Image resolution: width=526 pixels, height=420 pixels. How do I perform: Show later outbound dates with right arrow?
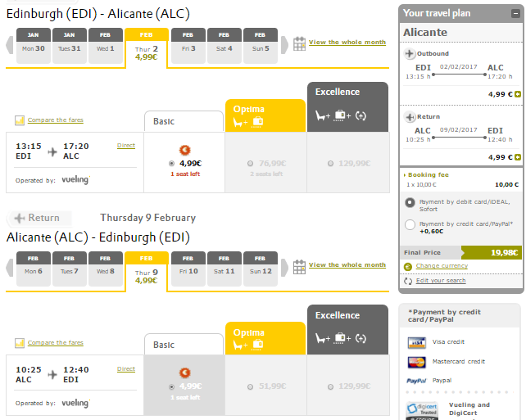tap(284, 44)
